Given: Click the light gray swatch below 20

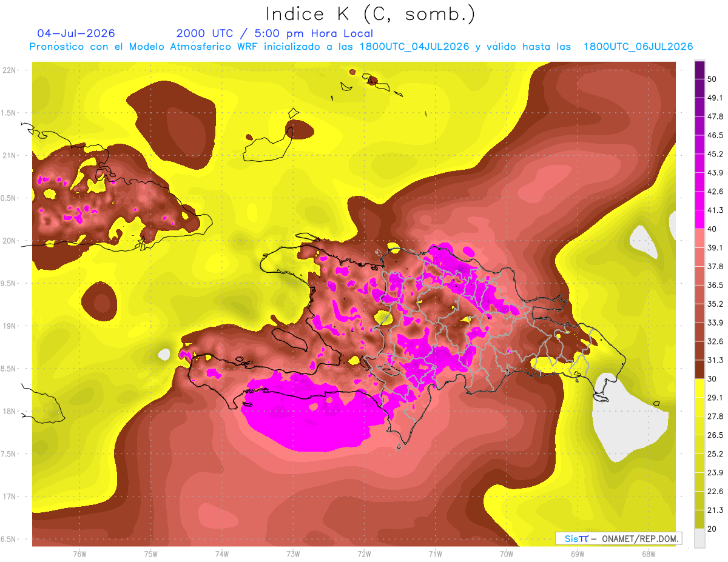Looking at the screenshot, I should click(x=699, y=538).
